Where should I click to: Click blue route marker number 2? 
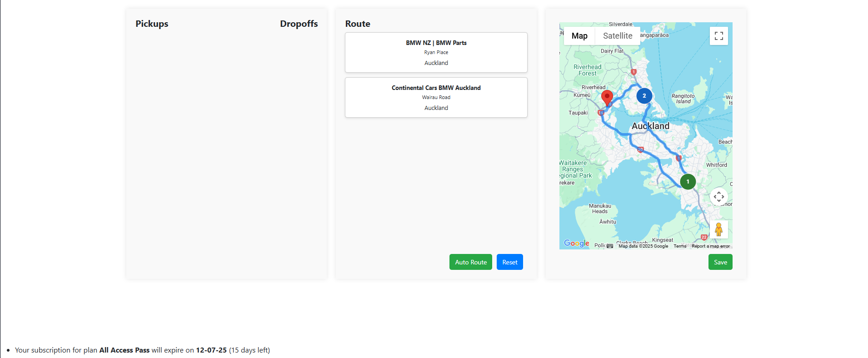tap(644, 96)
